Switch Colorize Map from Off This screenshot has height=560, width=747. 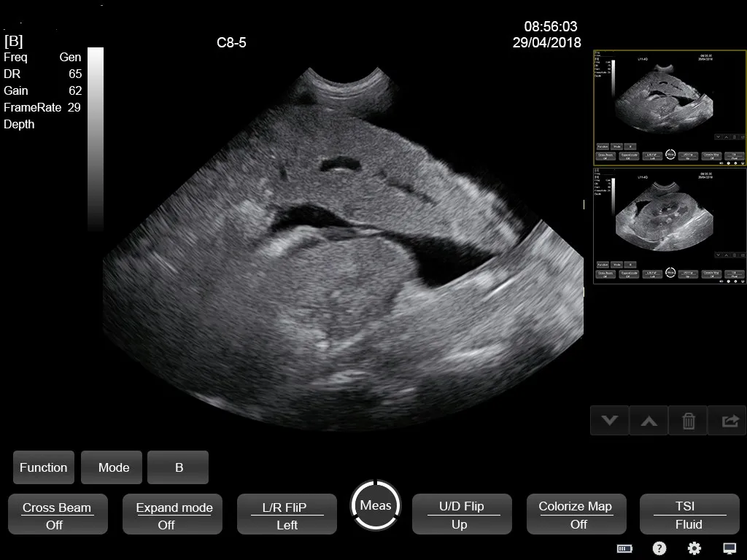point(576,514)
